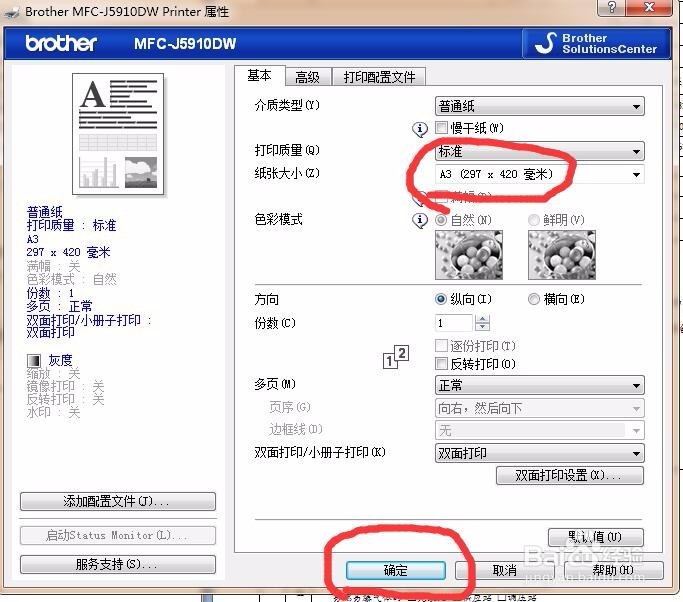Click the 服务支持 button

118,565
